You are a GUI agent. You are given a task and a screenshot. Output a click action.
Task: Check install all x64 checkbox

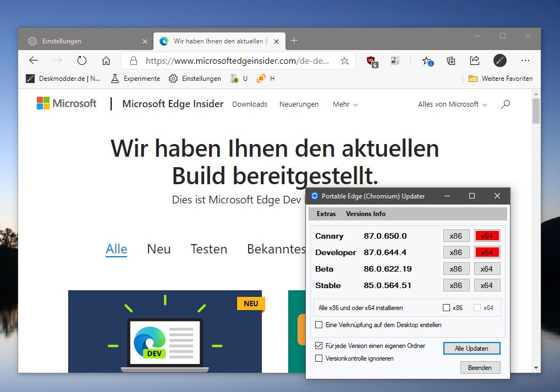pos(477,308)
